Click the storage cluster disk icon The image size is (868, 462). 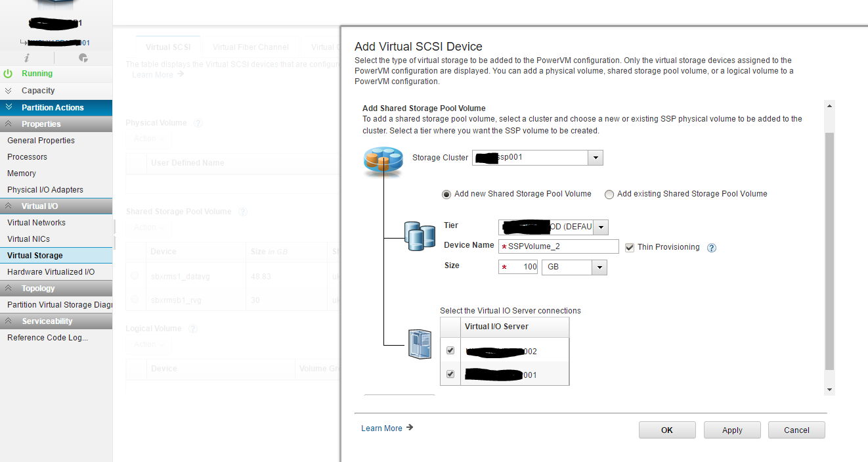[382, 161]
